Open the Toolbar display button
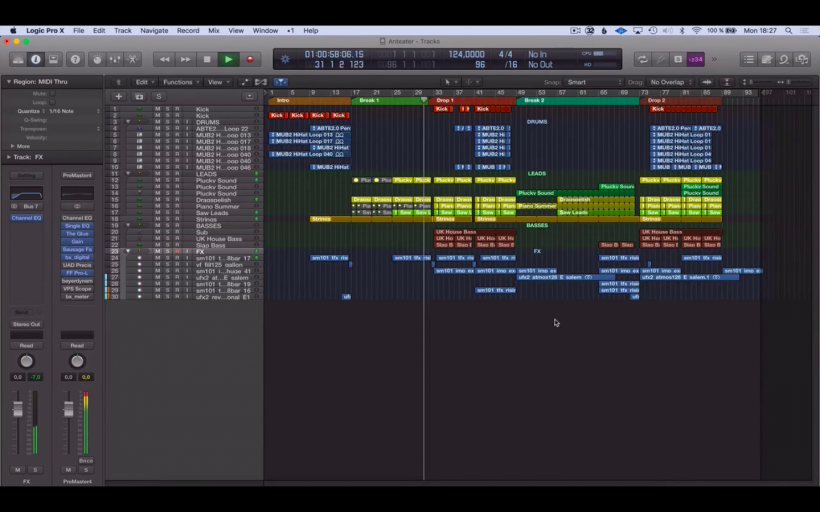 pyautogui.click(x=53, y=60)
